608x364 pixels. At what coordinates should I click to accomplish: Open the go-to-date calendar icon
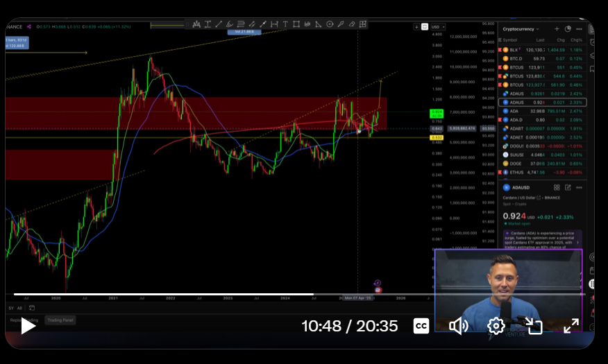point(32,308)
